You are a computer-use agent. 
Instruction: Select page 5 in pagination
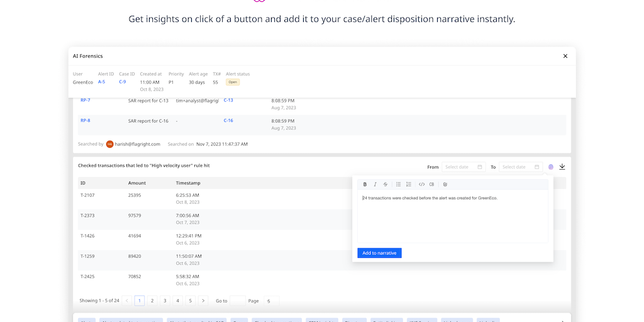(190, 301)
